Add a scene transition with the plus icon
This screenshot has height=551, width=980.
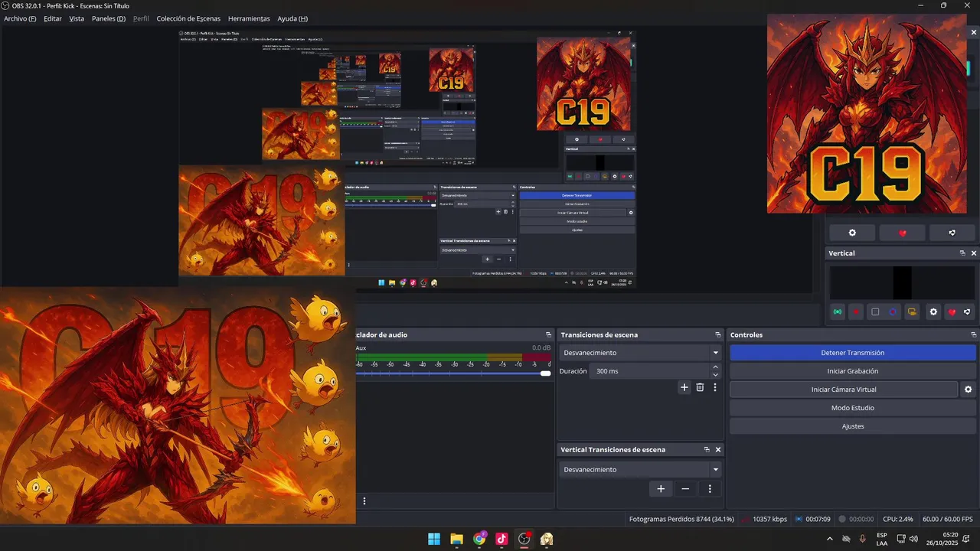tap(684, 387)
